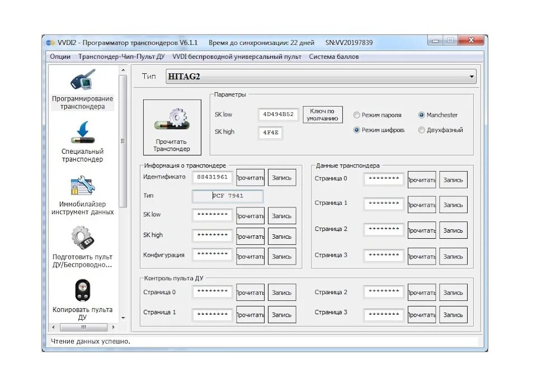
Task: Click VVDI2 app icon in title bar
Action: 50,43
